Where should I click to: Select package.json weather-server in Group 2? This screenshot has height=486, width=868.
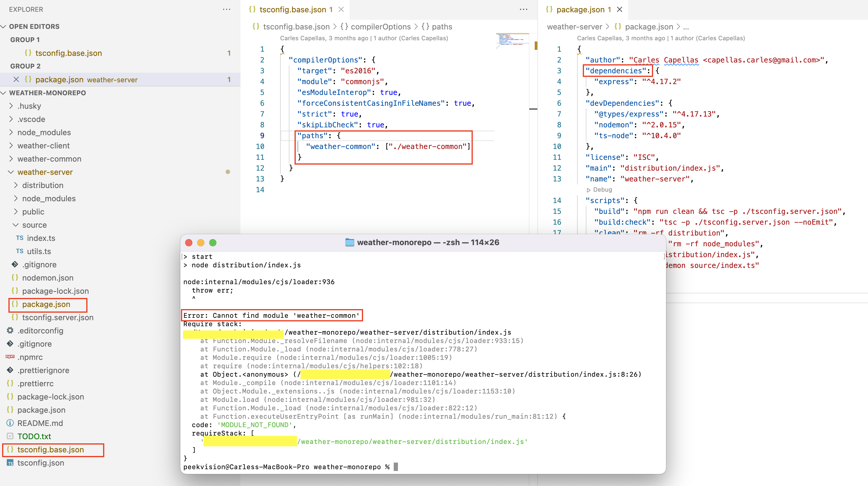(x=120, y=80)
